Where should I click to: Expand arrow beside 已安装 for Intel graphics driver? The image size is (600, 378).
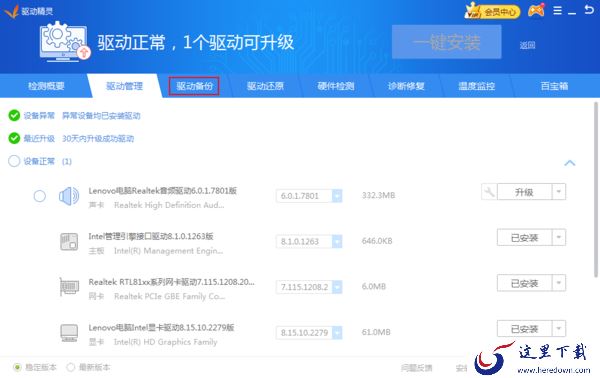point(559,328)
